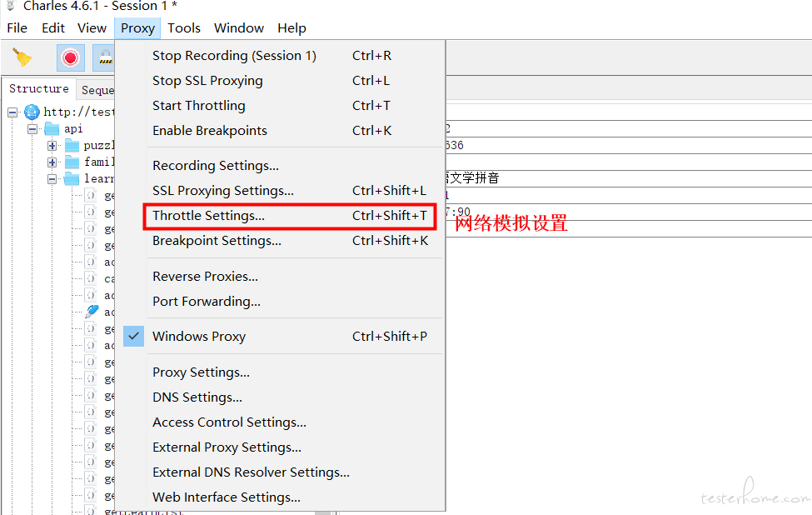812x515 pixels.
Task: Close the open Proxy menu from the menu bar
Action: [137, 28]
